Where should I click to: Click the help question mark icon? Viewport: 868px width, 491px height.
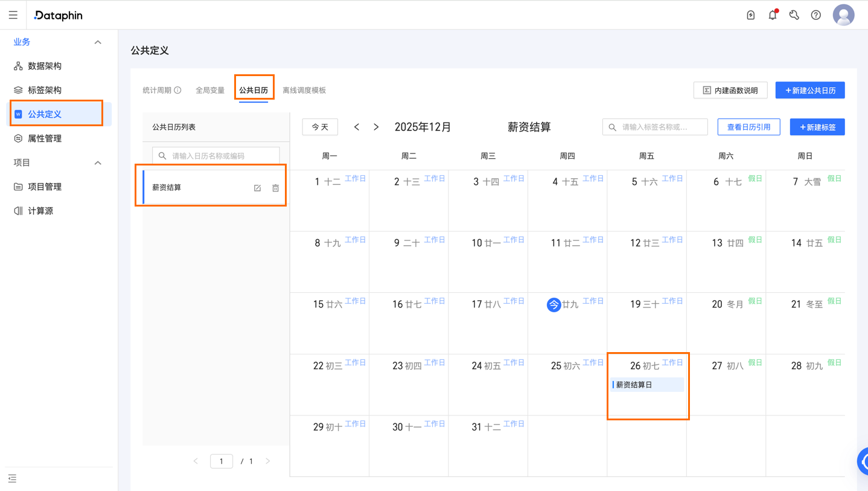tap(816, 15)
